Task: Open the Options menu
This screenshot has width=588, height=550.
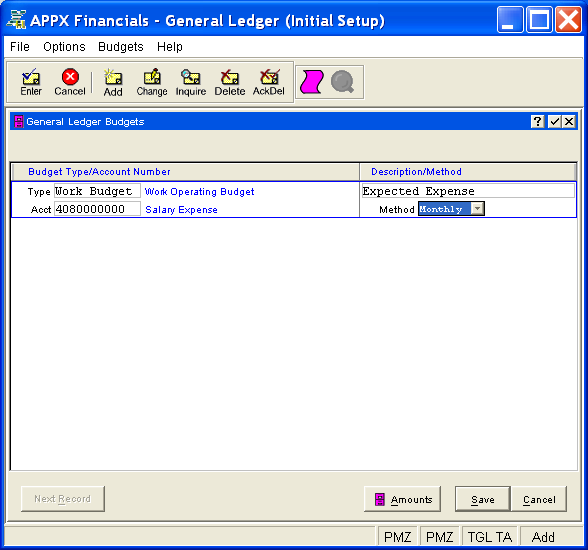Action: coord(64,47)
